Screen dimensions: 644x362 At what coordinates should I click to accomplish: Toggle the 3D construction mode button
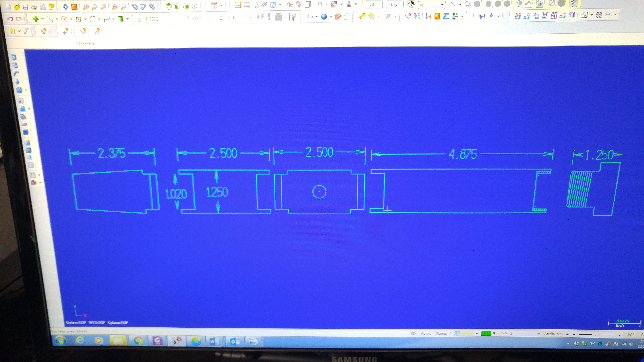(413, 334)
